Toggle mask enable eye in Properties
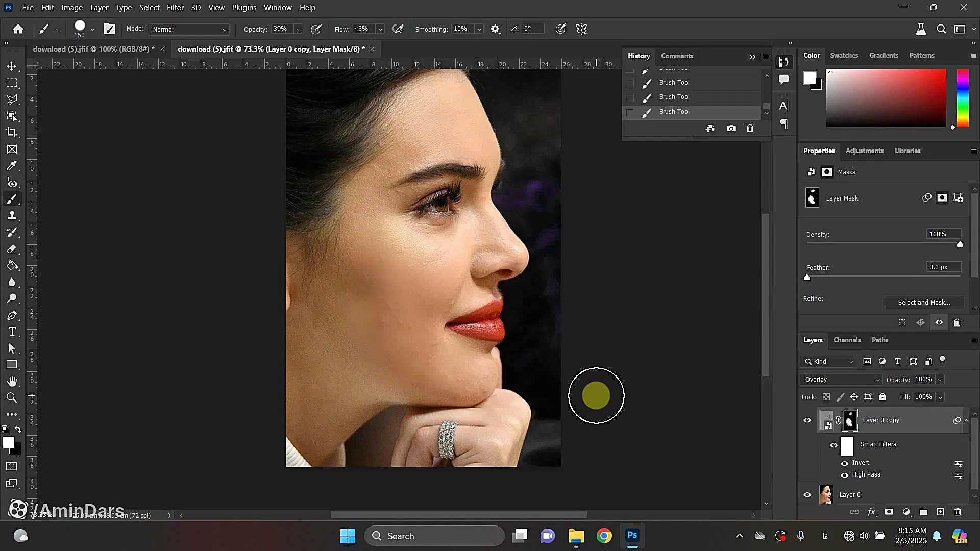This screenshot has width=980, height=551. (939, 322)
